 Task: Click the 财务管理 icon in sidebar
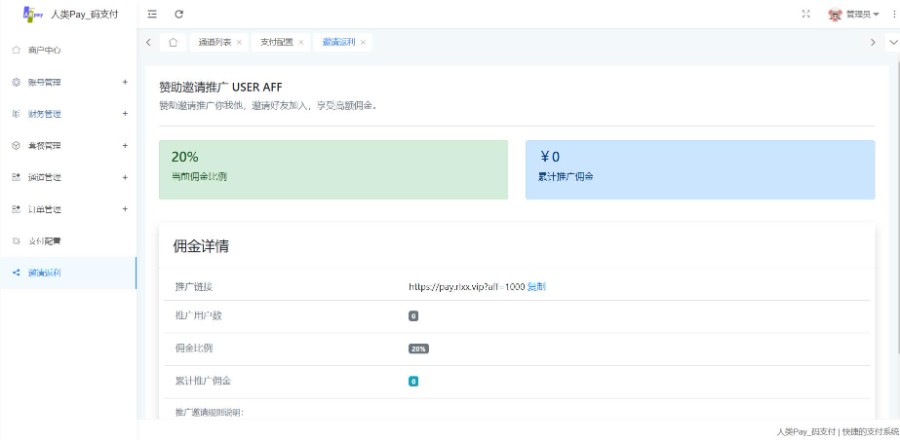[x=16, y=114]
